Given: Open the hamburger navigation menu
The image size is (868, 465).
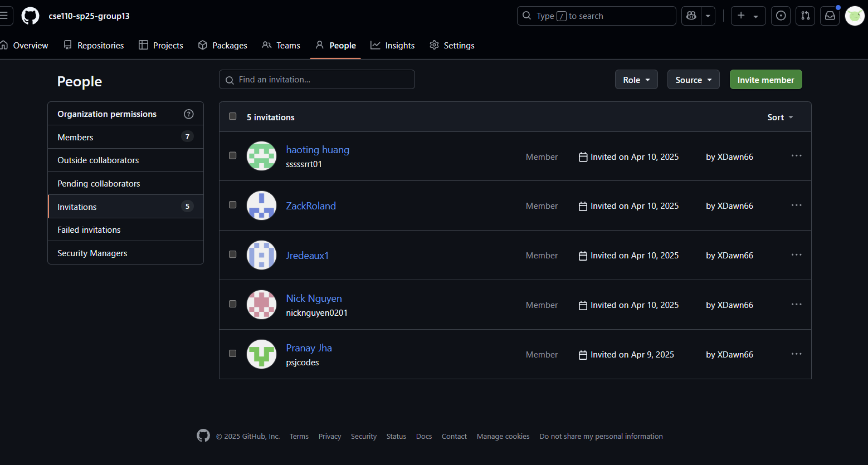Looking at the screenshot, I should point(4,16).
